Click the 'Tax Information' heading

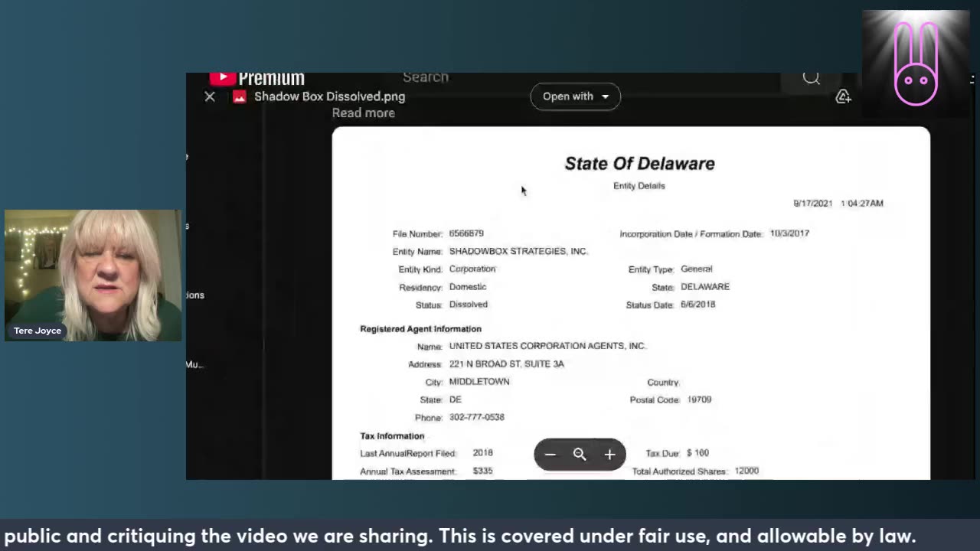392,436
